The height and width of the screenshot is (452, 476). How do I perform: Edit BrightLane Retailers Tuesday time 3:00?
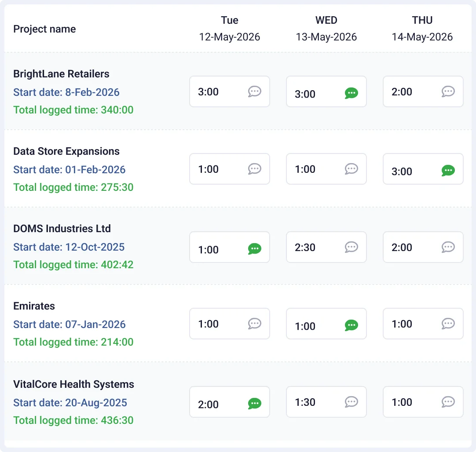click(230, 91)
